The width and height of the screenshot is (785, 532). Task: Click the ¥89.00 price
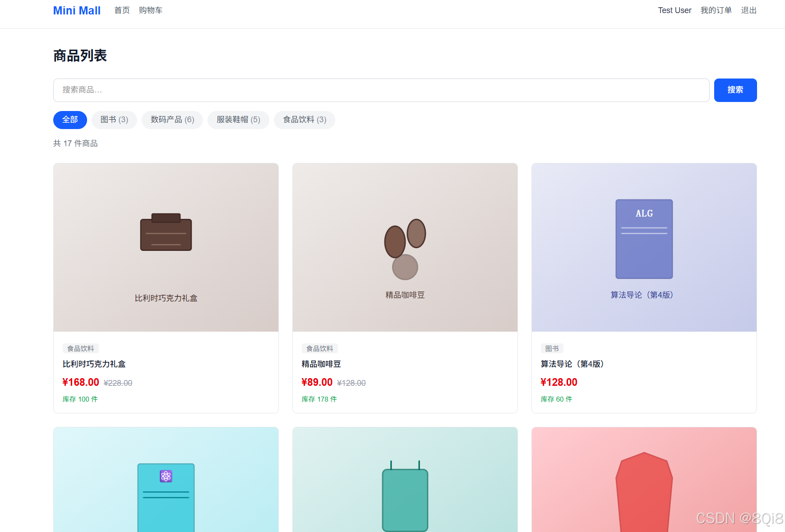coord(317,382)
